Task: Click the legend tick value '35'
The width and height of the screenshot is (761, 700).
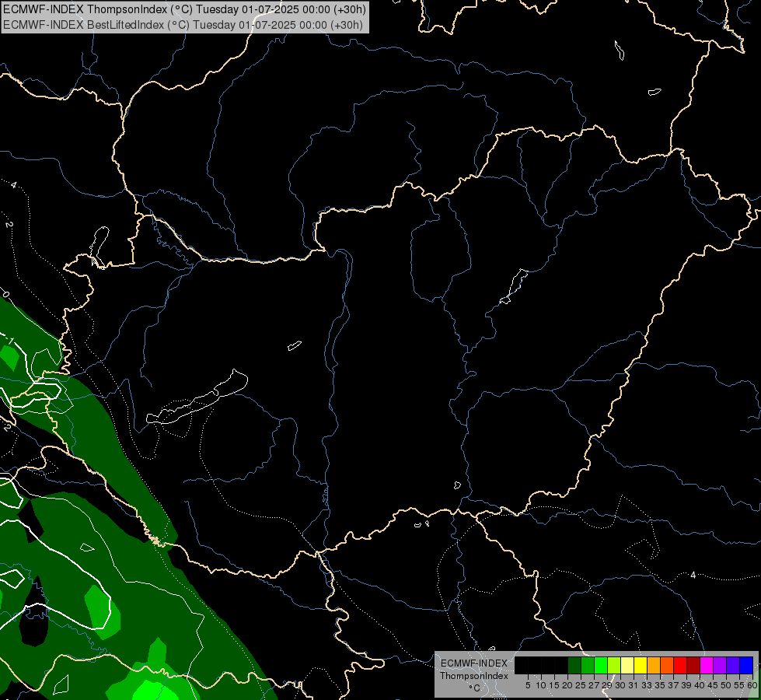Action: click(x=660, y=685)
